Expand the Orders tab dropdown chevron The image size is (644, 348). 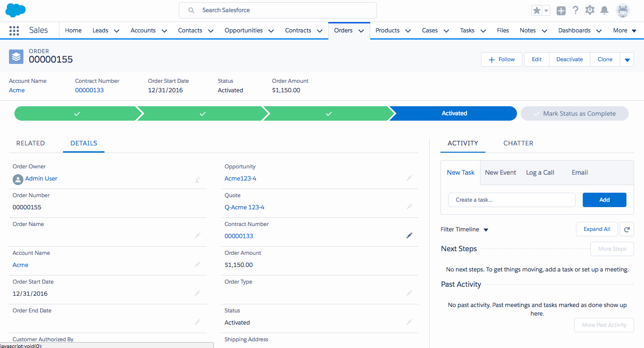[361, 31]
